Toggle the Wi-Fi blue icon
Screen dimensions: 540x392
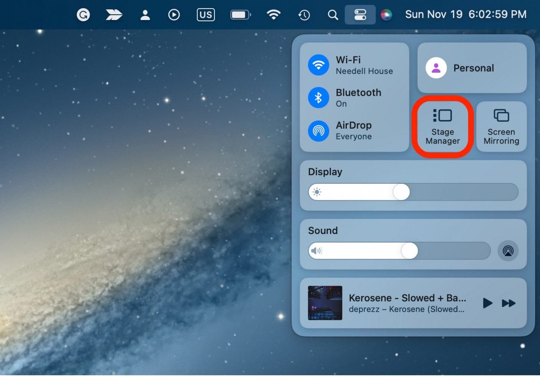[x=318, y=65]
